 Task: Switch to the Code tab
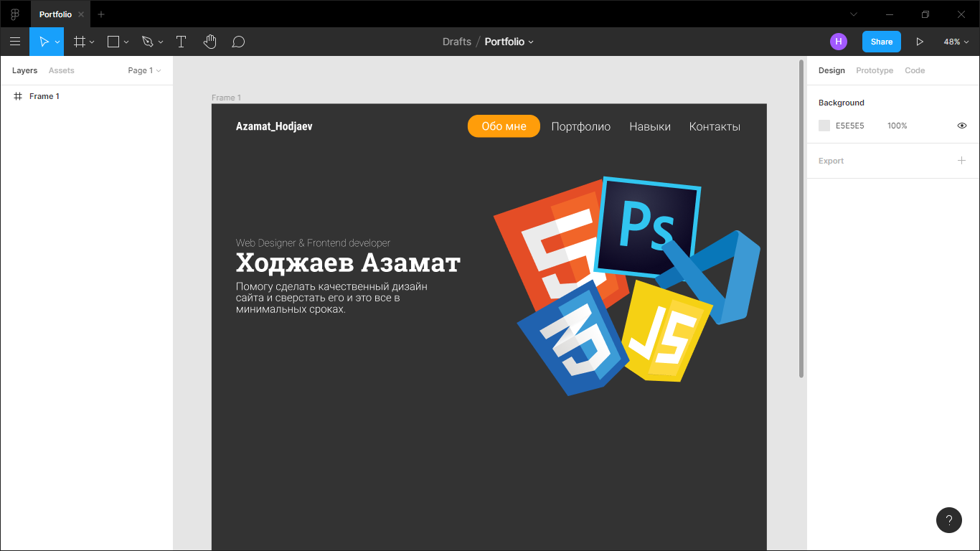coord(915,70)
